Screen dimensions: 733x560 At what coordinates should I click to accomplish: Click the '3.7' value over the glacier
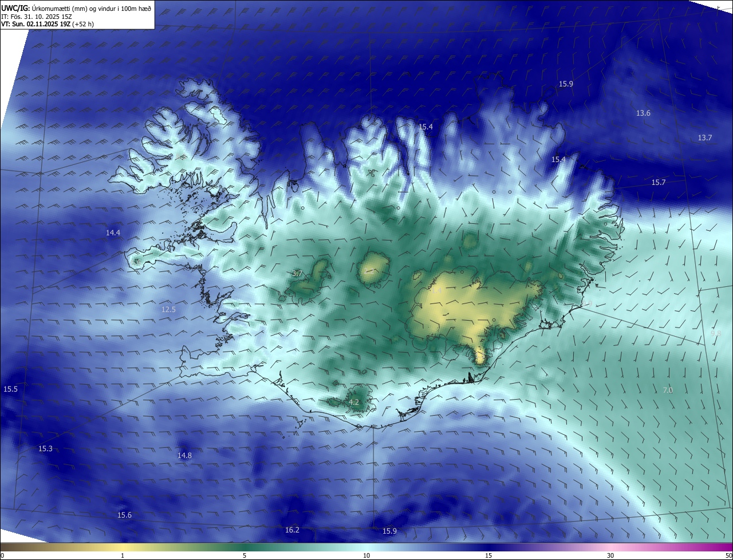(297, 274)
